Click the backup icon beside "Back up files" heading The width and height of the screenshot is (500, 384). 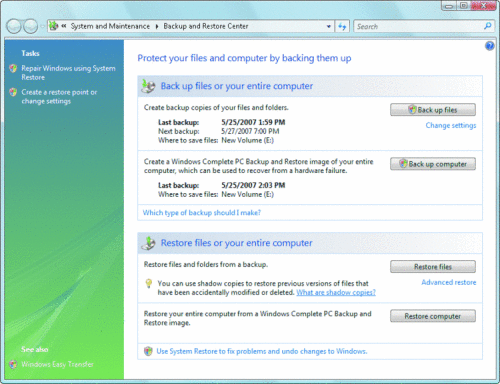coord(148,86)
